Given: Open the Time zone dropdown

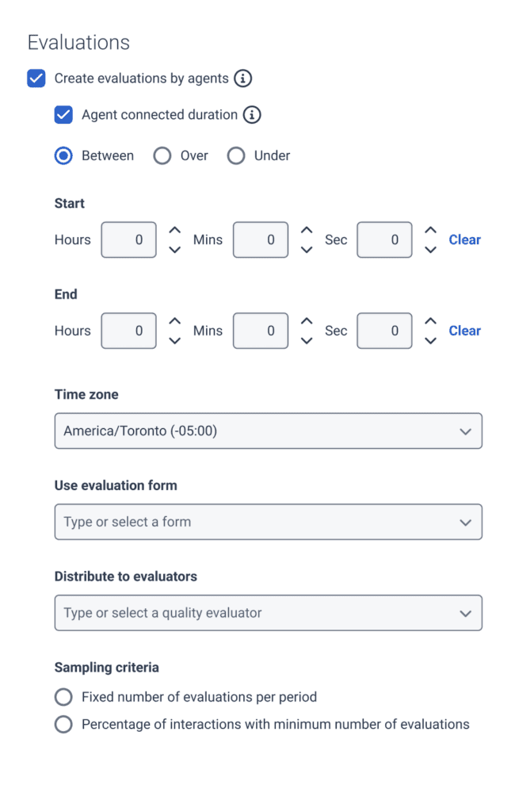Looking at the screenshot, I should pos(268,431).
